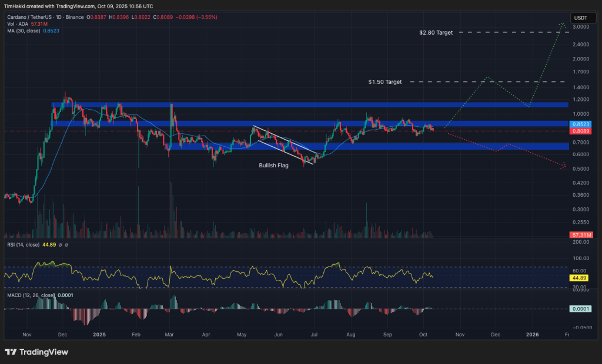Click the red 57.31M volume tag on axis

[581, 235]
